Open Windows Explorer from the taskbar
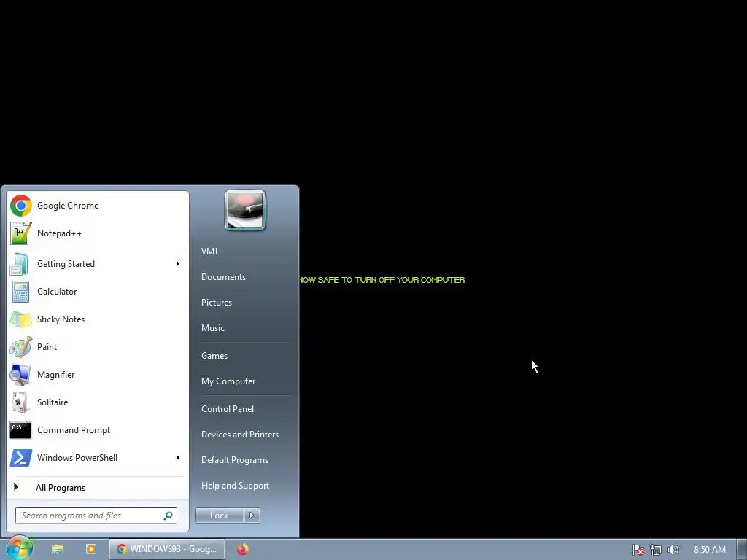 click(58, 549)
